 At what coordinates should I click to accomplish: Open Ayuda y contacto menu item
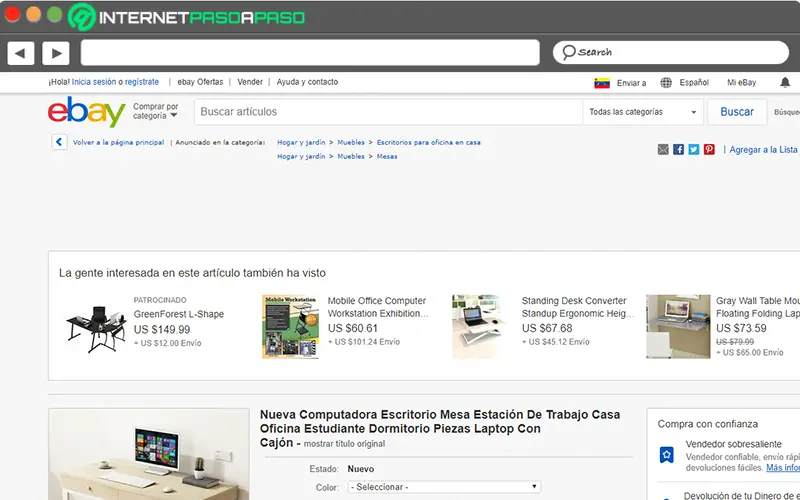(307, 82)
